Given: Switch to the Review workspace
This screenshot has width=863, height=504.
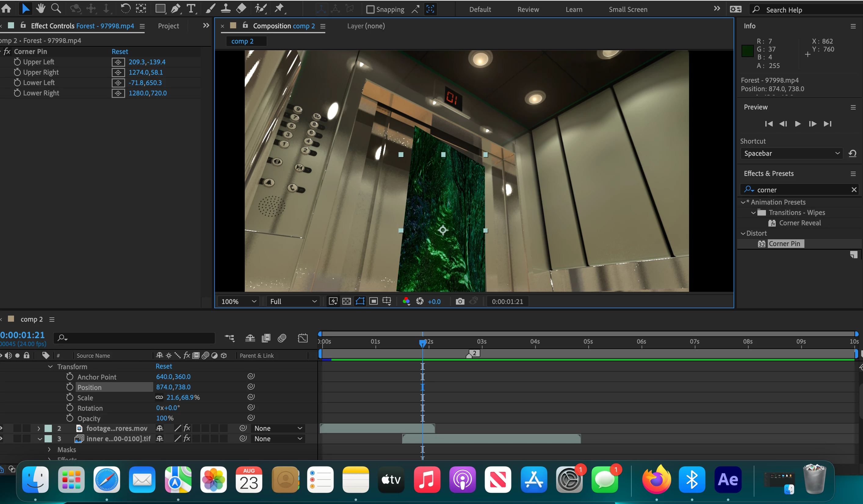Looking at the screenshot, I should tap(528, 9).
